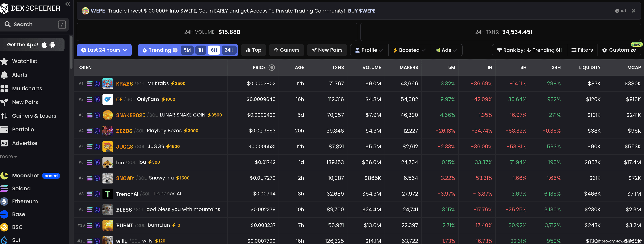Select the 1H trending timeframe

coord(201,50)
